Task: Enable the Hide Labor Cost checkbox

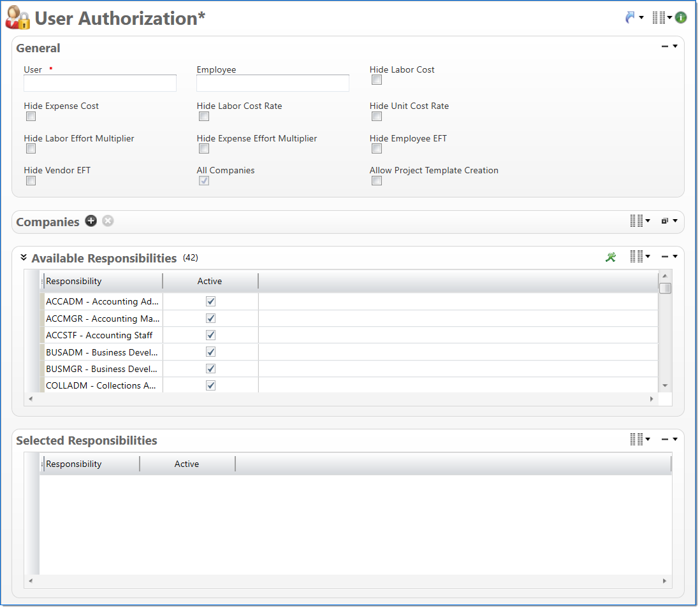Action: (377, 80)
